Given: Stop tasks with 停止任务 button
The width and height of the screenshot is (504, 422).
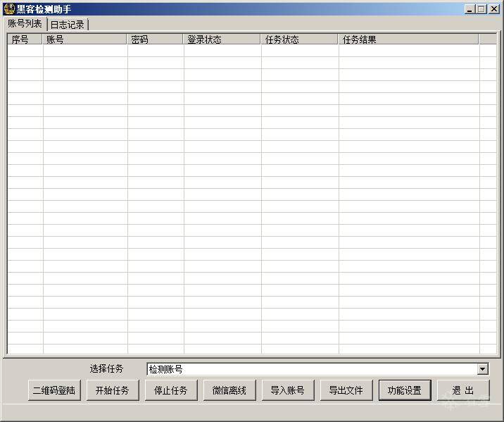Looking at the screenshot, I should tap(171, 390).
